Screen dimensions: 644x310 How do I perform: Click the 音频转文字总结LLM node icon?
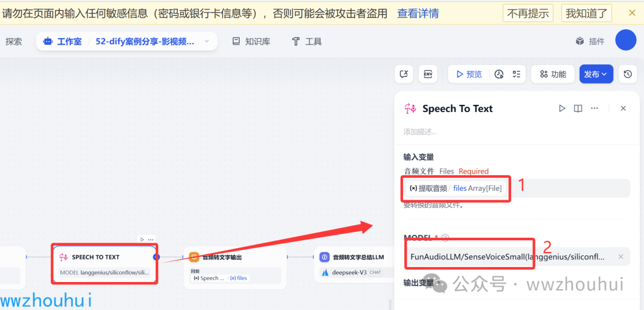(x=324, y=257)
